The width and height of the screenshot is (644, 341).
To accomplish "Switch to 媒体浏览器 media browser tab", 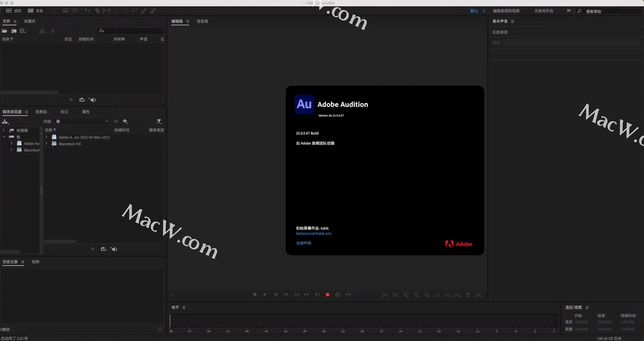I will coord(12,112).
